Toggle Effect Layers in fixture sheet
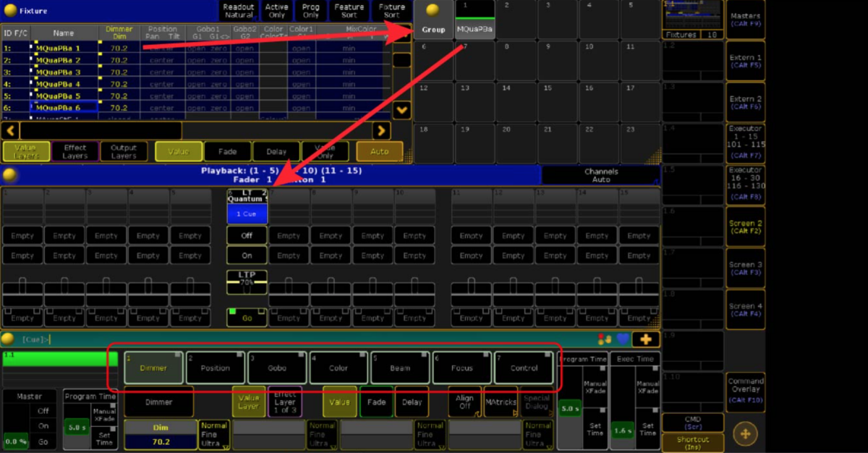The height and width of the screenshot is (453, 868). pyautogui.click(x=75, y=151)
